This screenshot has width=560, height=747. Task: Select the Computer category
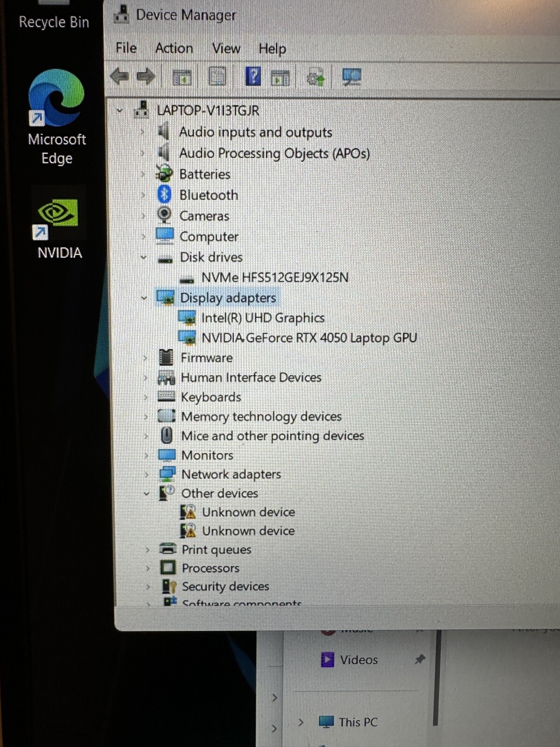[209, 237]
